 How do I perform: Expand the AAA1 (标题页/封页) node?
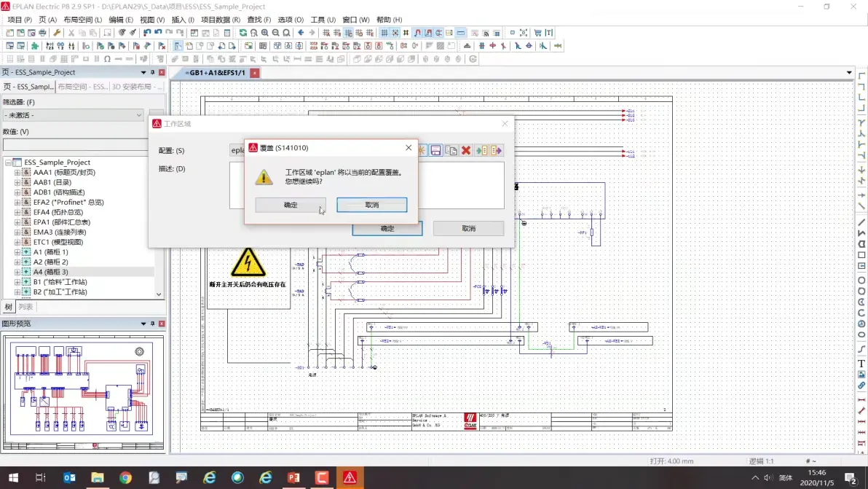click(17, 172)
